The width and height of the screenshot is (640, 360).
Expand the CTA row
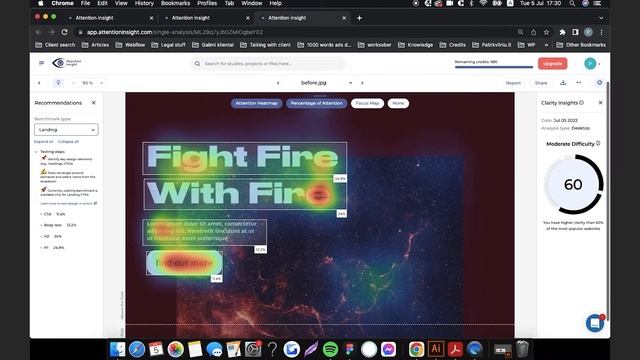(x=41, y=214)
